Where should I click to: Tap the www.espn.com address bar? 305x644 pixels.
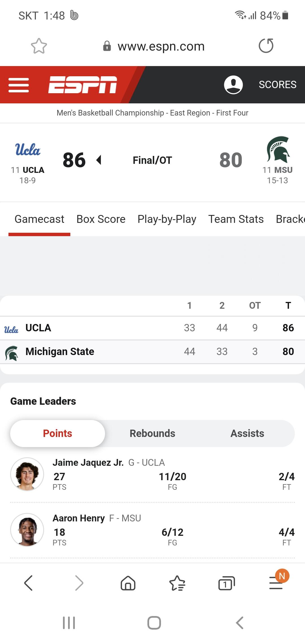161,46
